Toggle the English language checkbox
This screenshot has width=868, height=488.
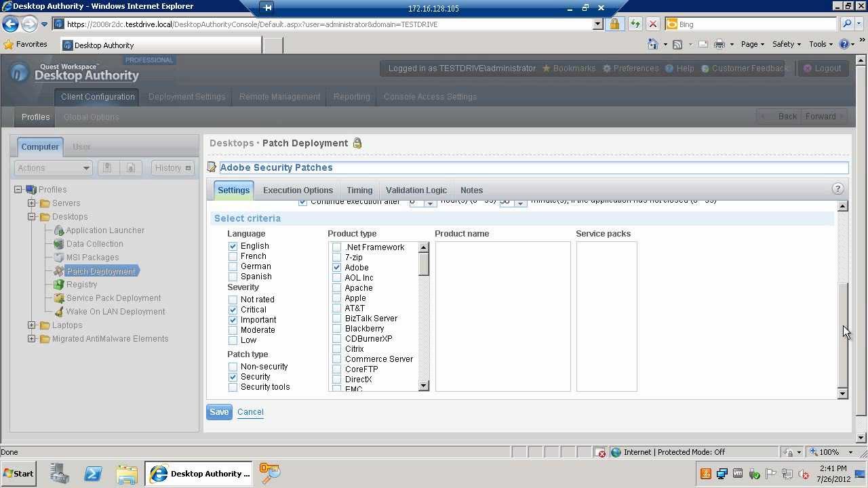coord(233,246)
